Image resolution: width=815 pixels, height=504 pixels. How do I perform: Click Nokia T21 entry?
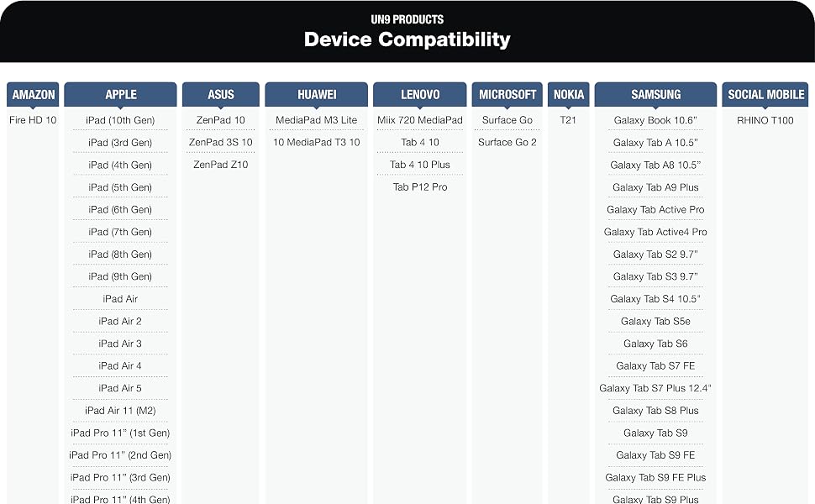568,120
